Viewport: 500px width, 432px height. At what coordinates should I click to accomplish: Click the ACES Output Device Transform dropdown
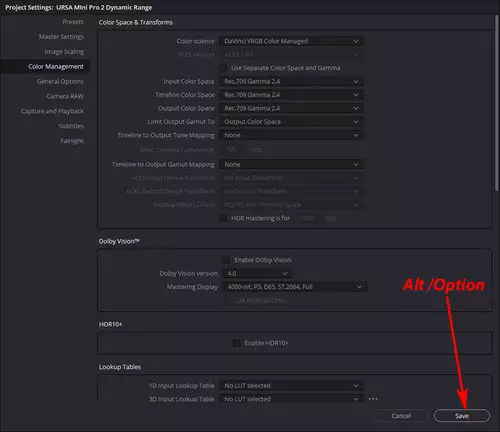[291, 191]
